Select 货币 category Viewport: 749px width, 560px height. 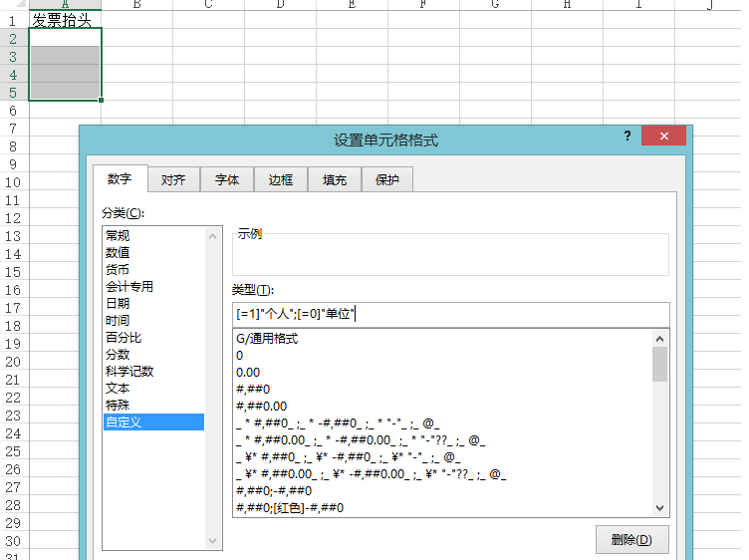click(x=153, y=269)
